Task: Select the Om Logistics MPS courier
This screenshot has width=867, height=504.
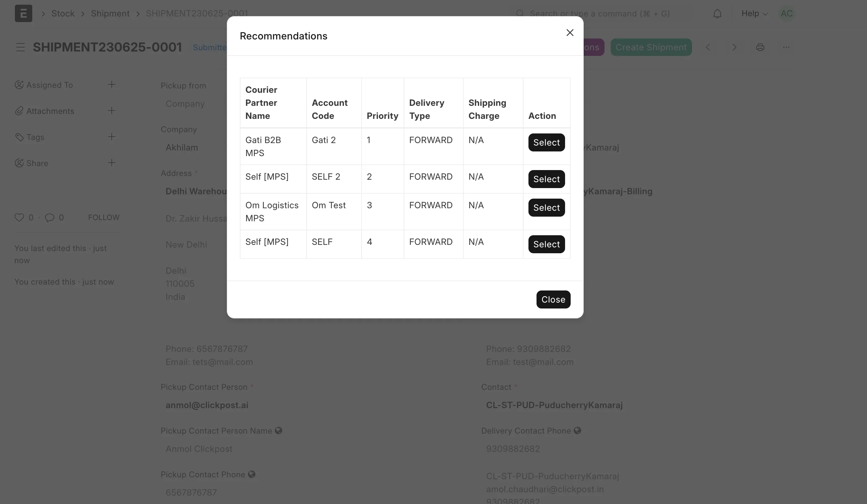Action: (x=546, y=208)
